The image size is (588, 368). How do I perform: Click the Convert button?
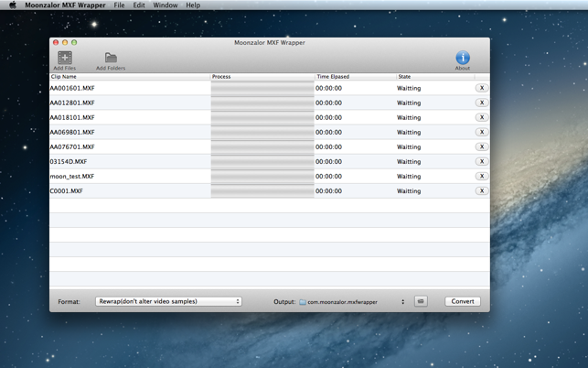click(463, 301)
